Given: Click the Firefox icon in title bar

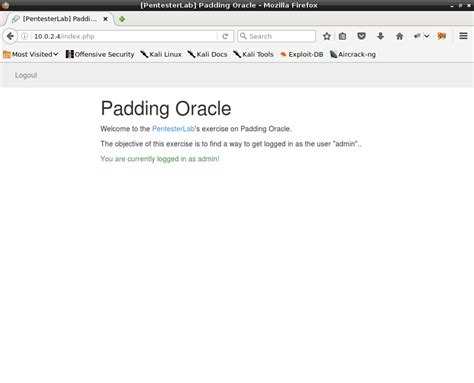Looking at the screenshot, I should [x=5, y=5].
